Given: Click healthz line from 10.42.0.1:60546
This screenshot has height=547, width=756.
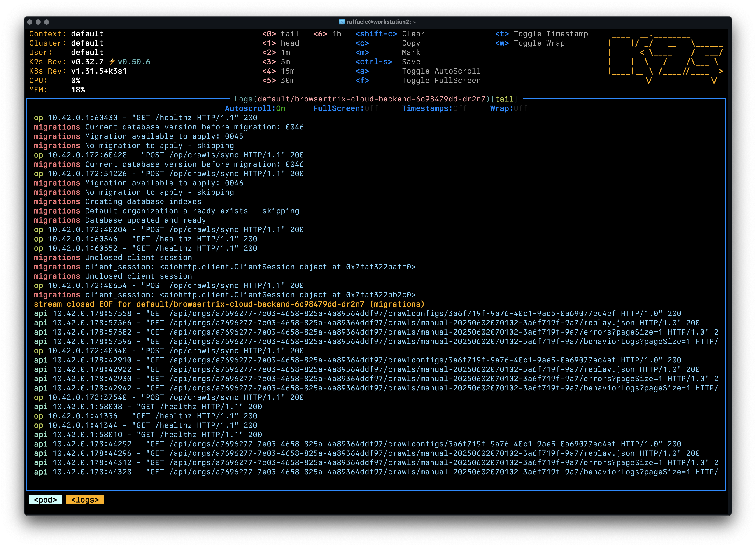Looking at the screenshot, I should (x=145, y=239).
